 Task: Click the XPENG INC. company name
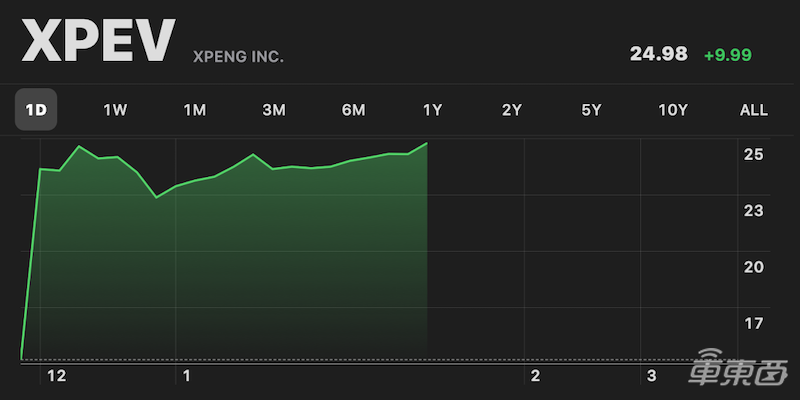(x=238, y=57)
